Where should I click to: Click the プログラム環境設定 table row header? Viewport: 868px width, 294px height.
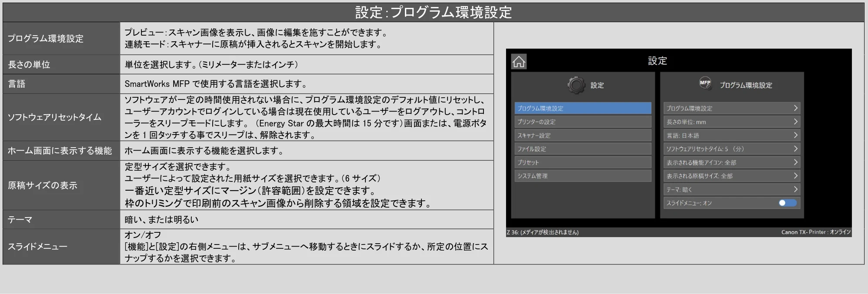[45, 39]
